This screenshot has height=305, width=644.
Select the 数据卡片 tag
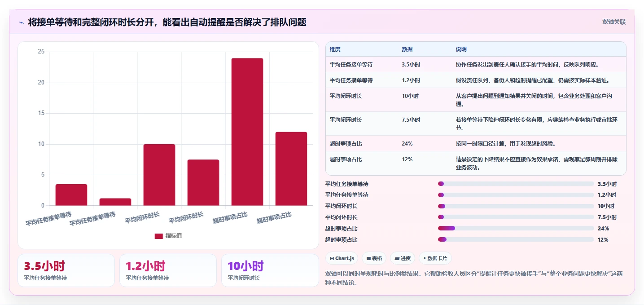[435, 258]
